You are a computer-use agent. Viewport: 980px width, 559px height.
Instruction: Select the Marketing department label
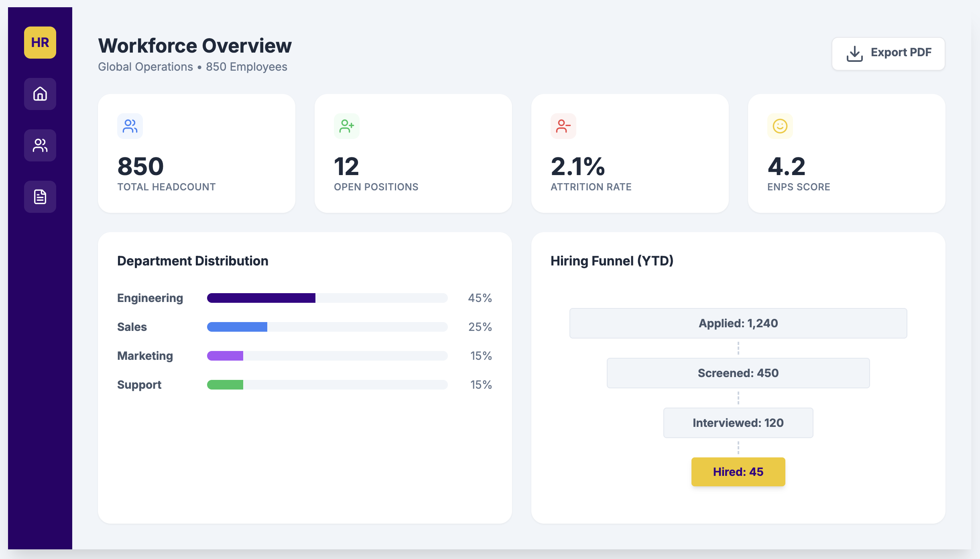pyautogui.click(x=144, y=355)
